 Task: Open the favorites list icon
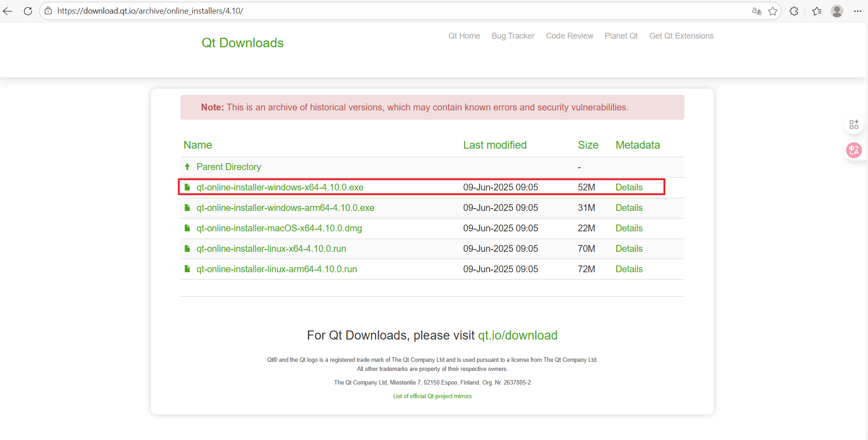(817, 11)
